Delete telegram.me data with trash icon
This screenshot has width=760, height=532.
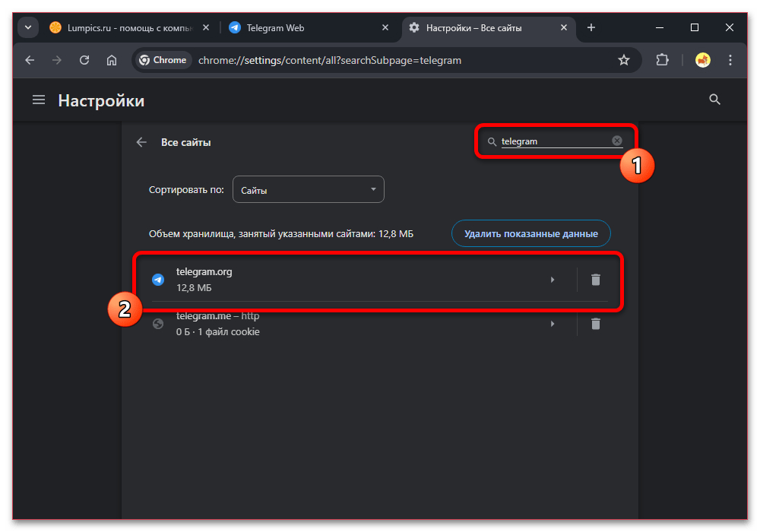596,324
